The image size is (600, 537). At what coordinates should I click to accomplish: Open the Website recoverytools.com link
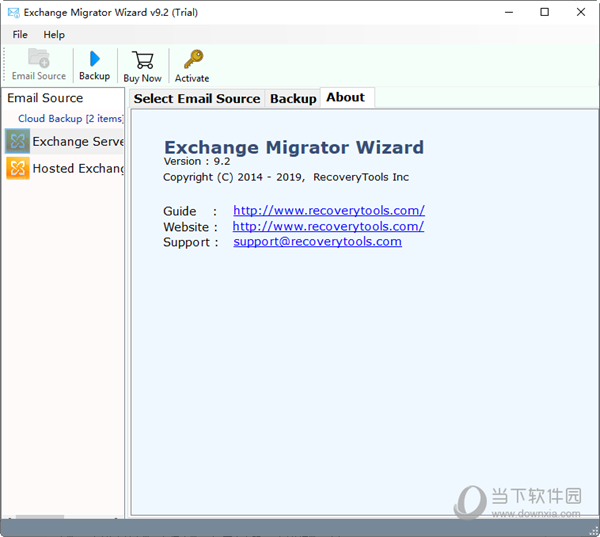click(328, 226)
